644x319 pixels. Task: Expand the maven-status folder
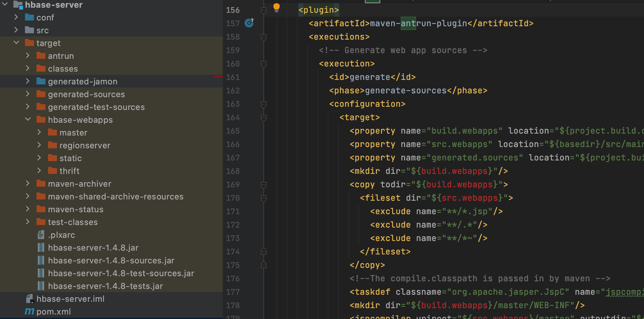click(x=28, y=209)
